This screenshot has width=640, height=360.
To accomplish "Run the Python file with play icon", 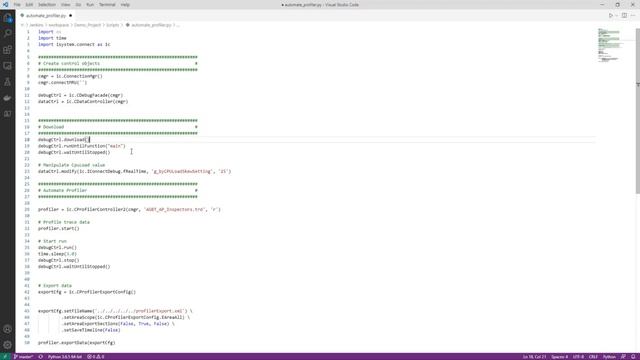I will pyautogui.click(x=611, y=16).
